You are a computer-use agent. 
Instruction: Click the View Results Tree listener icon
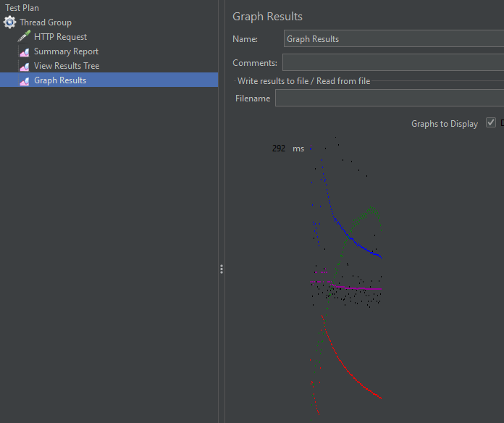[25, 66]
